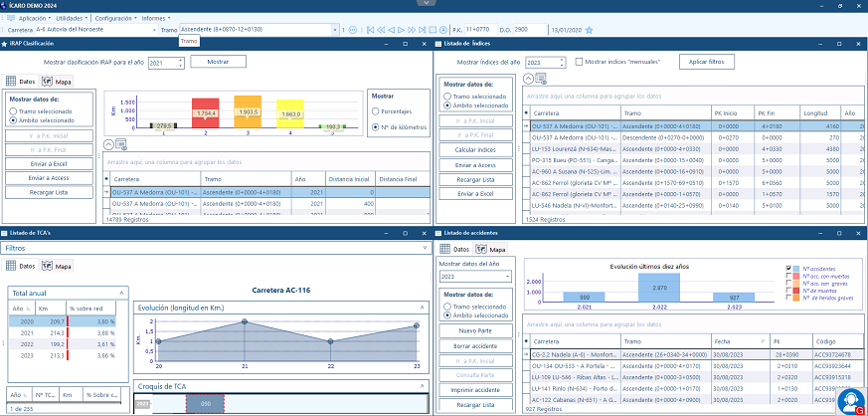Open the Tramo dropdown in the top toolbar
Image resolution: width=868 pixels, height=416 pixels.
[335, 30]
